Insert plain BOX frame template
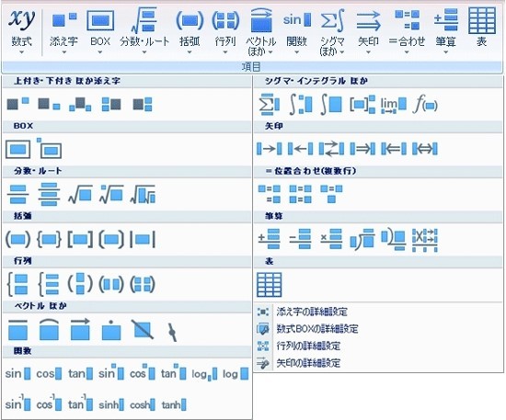 [18, 149]
